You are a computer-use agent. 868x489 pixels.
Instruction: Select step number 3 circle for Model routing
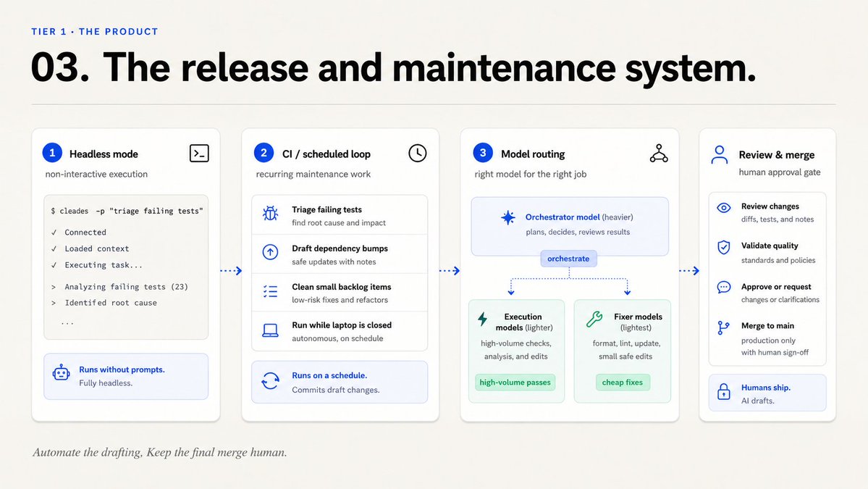[x=483, y=153]
